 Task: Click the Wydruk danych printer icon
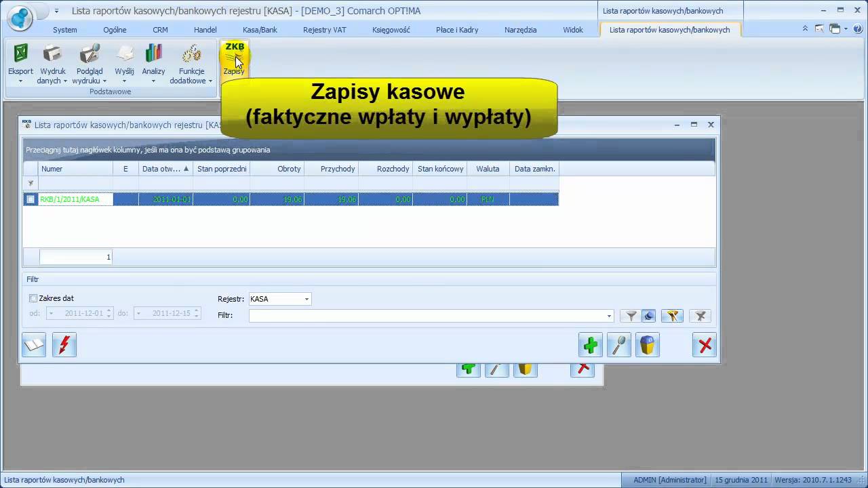[x=52, y=54]
